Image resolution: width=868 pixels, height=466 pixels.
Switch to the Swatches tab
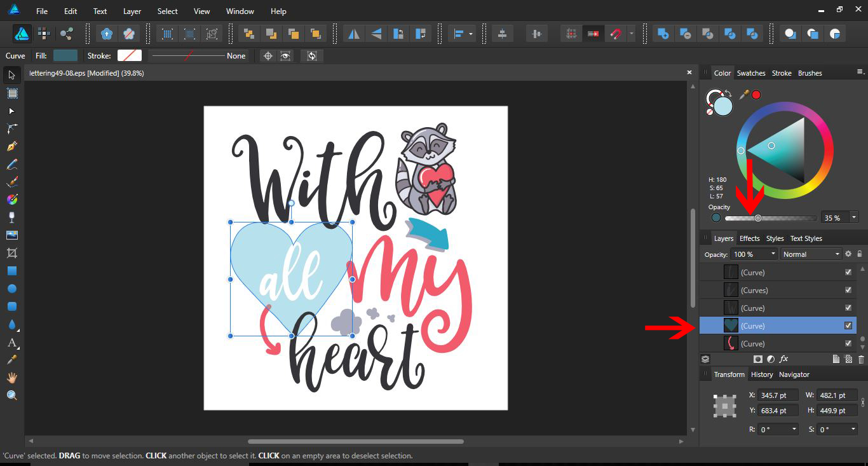click(x=751, y=73)
